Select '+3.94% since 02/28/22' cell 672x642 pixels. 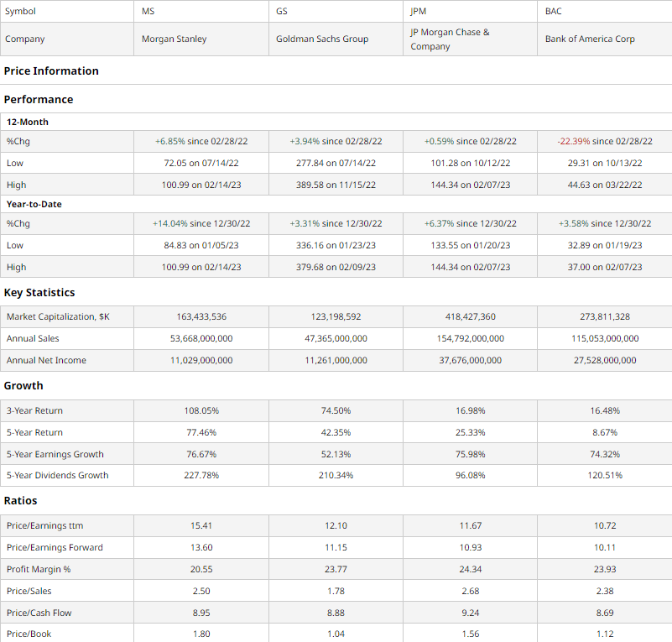336,142
